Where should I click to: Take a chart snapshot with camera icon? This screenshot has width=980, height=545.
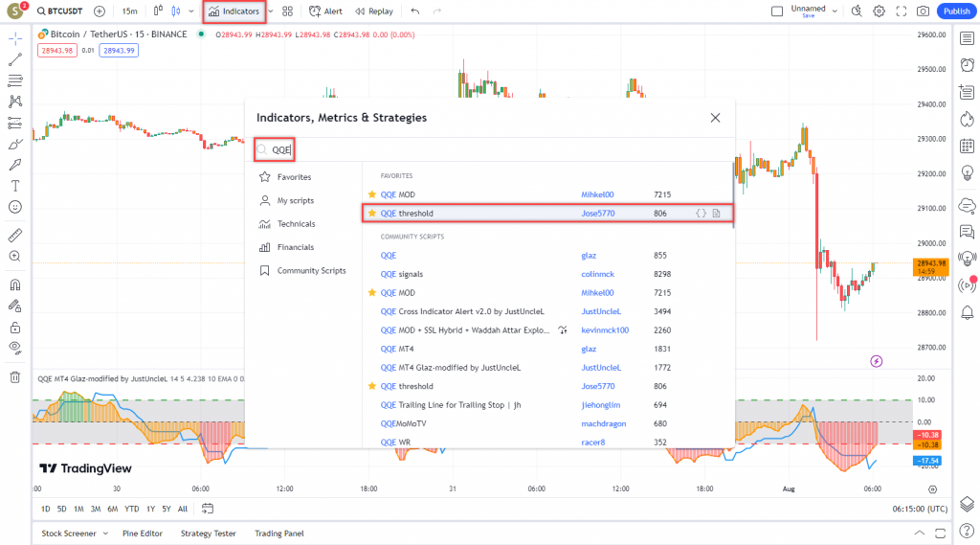[x=923, y=11]
